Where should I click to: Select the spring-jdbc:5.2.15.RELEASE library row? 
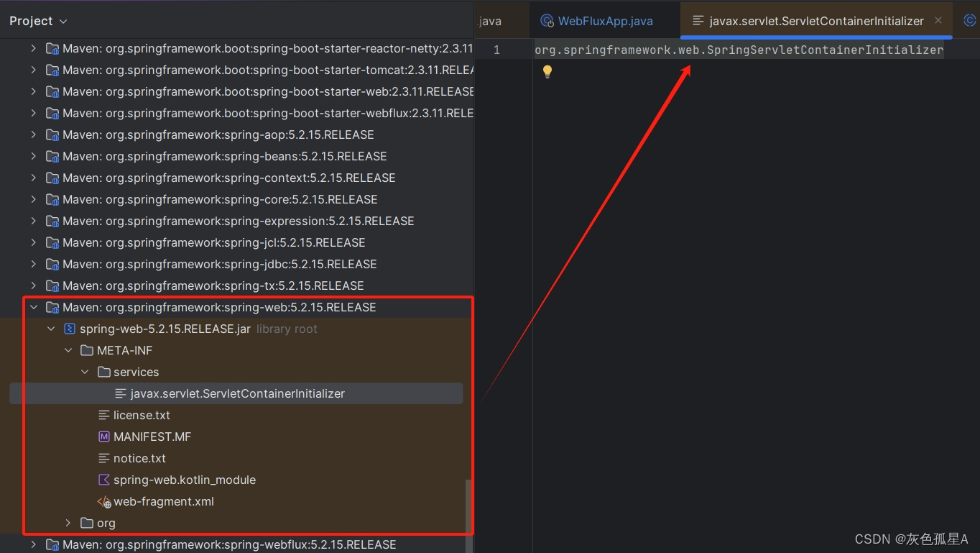coord(236,264)
